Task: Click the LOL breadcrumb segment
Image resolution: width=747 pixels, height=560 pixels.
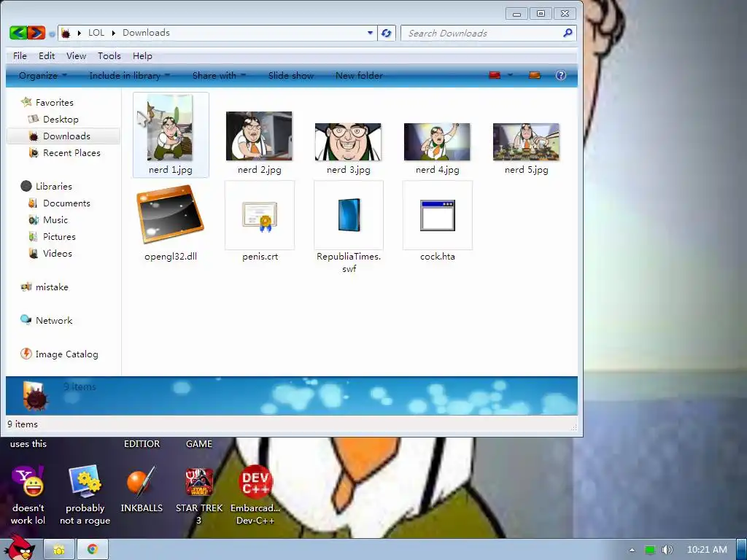Action: 96,33
